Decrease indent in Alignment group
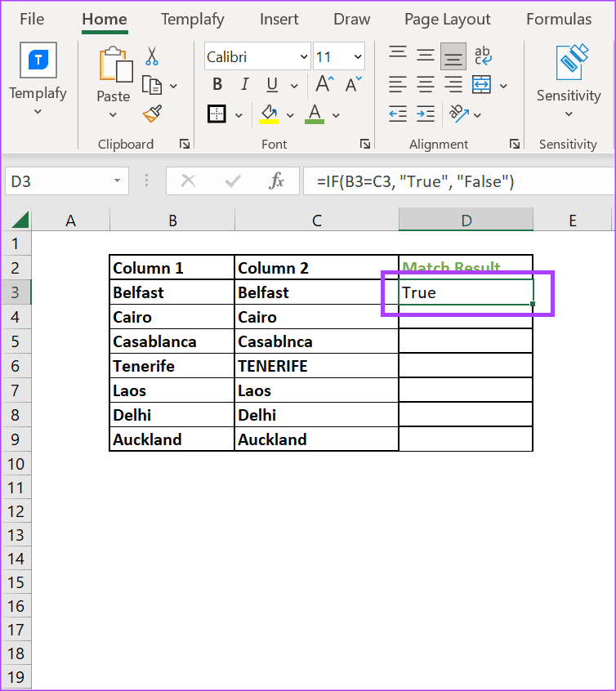Viewport: 616px width, 691px height. [398, 114]
